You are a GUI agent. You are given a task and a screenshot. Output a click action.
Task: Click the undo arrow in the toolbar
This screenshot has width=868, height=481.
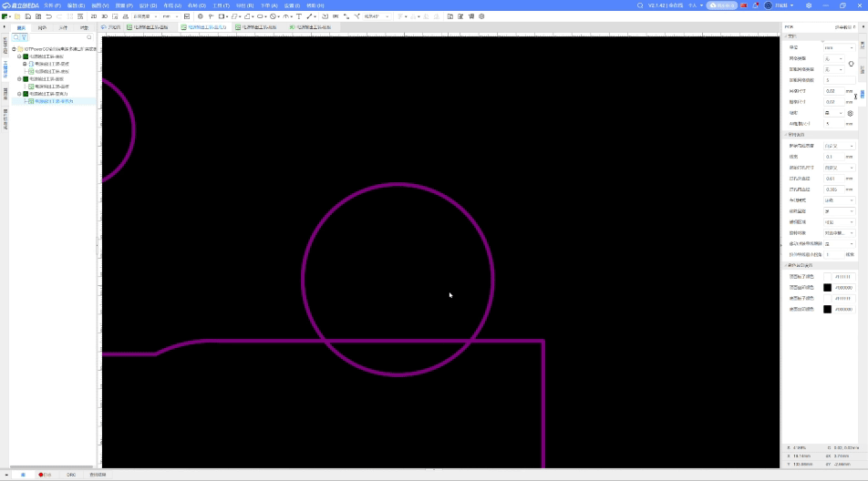(48, 16)
